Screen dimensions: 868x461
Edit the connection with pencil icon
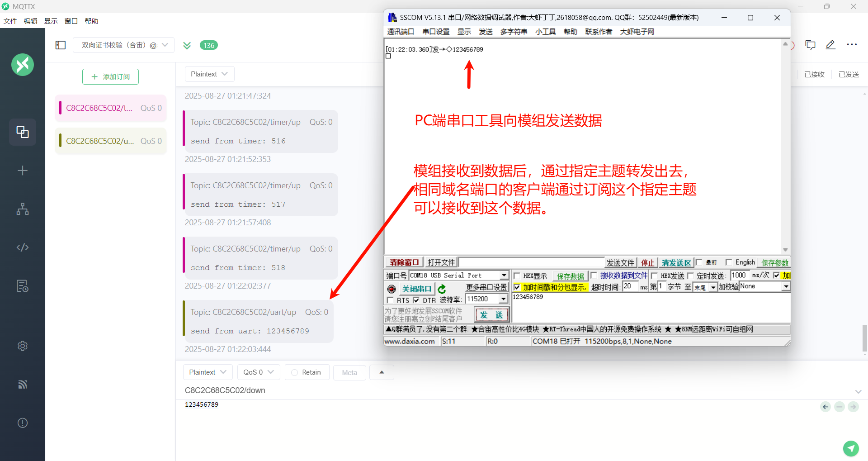click(x=830, y=45)
